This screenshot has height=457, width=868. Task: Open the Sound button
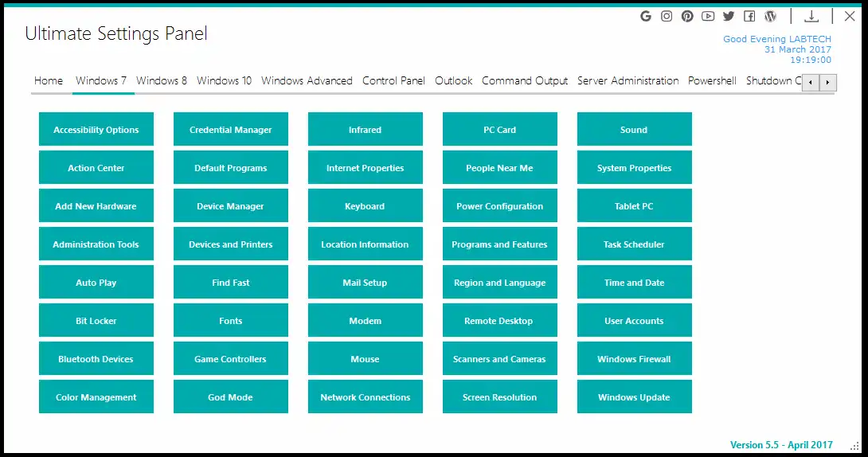(635, 130)
